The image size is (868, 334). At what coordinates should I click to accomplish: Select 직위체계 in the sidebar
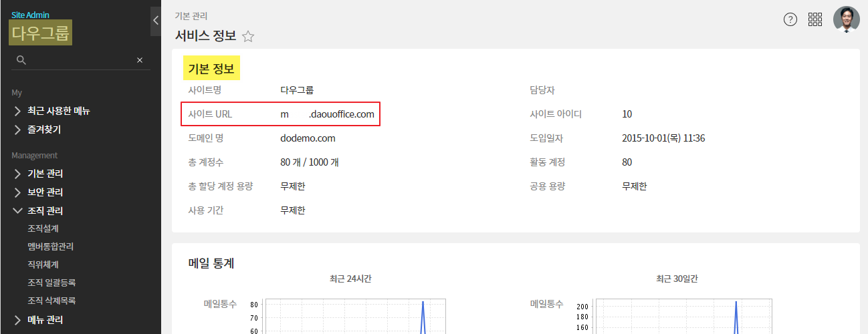43,265
